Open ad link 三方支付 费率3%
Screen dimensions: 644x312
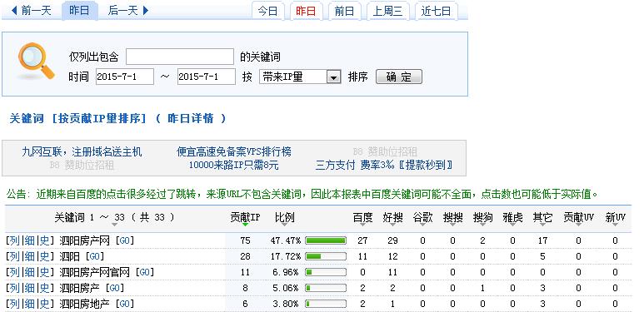point(383,166)
